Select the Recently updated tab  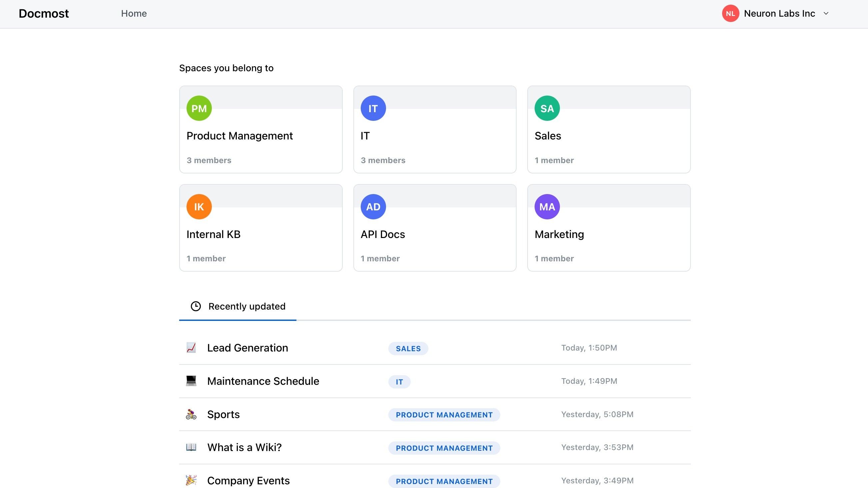pyautogui.click(x=238, y=306)
